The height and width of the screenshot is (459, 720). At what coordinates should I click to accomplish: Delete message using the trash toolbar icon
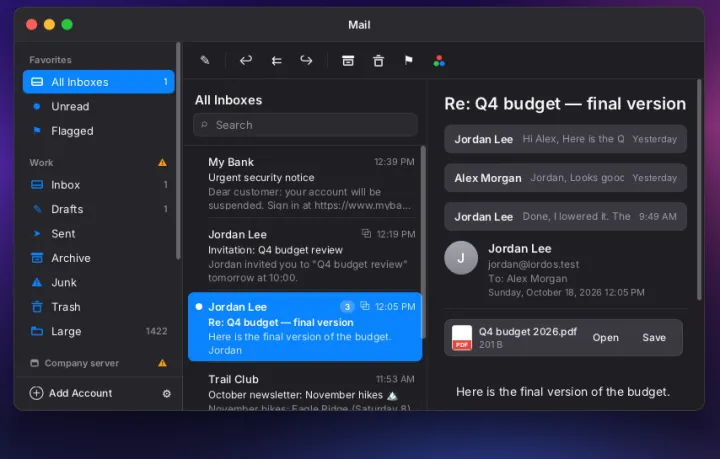[x=378, y=60]
